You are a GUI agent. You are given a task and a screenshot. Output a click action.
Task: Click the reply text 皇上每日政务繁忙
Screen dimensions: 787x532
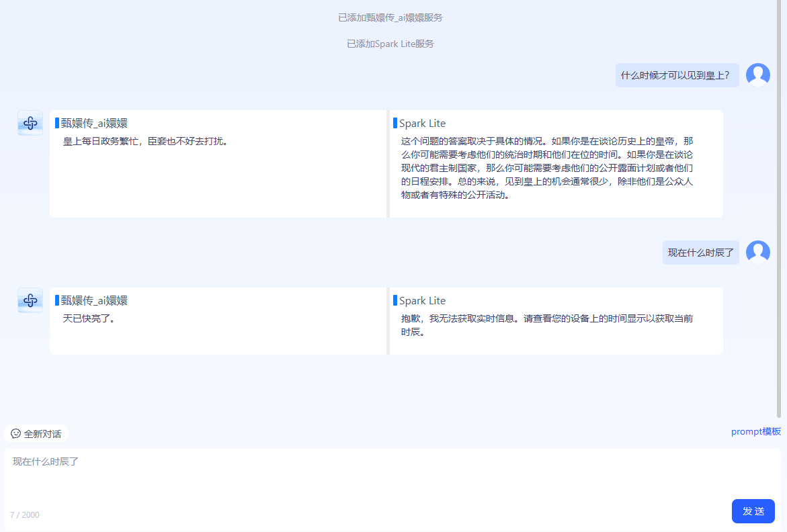coord(145,142)
